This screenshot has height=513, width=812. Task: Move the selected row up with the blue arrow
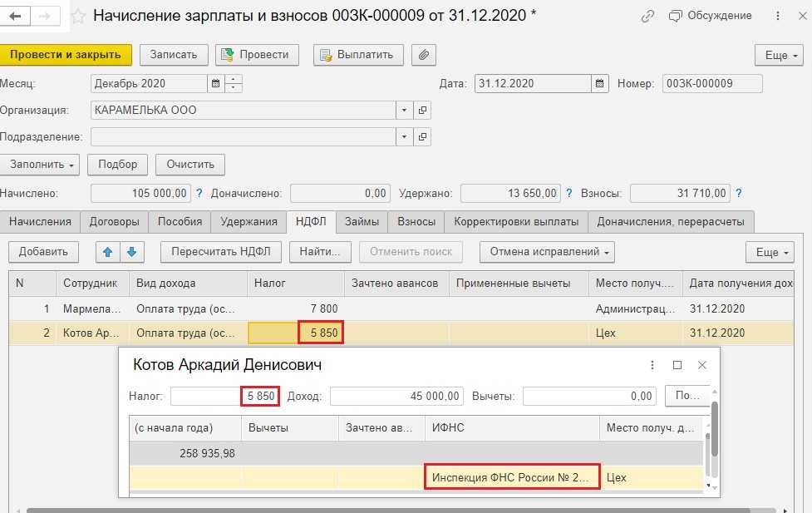click(108, 252)
